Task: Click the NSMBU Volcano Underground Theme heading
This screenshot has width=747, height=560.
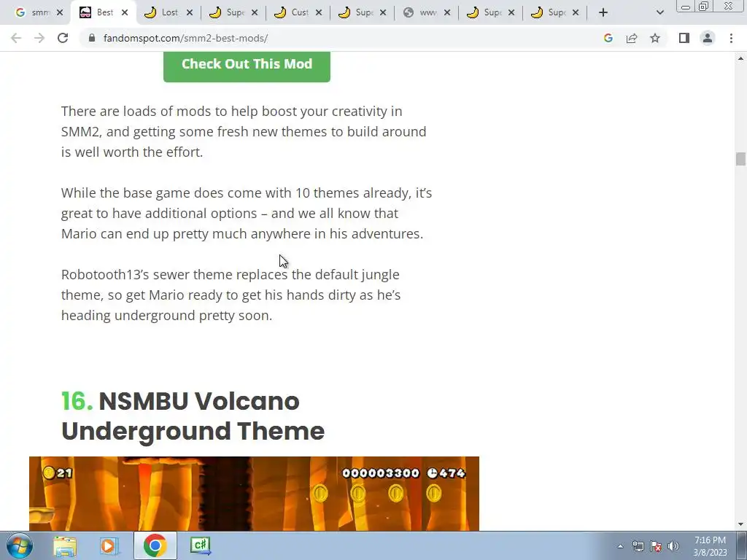Action: pos(193,416)
